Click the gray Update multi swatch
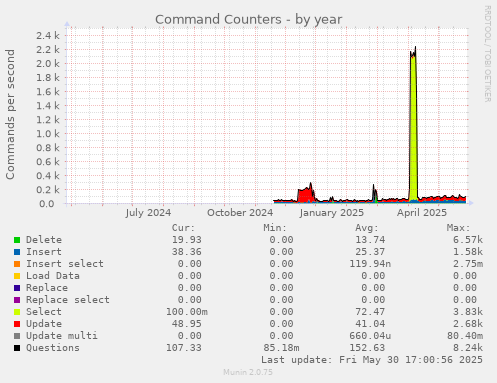497x383 pixels. [17, 336]
